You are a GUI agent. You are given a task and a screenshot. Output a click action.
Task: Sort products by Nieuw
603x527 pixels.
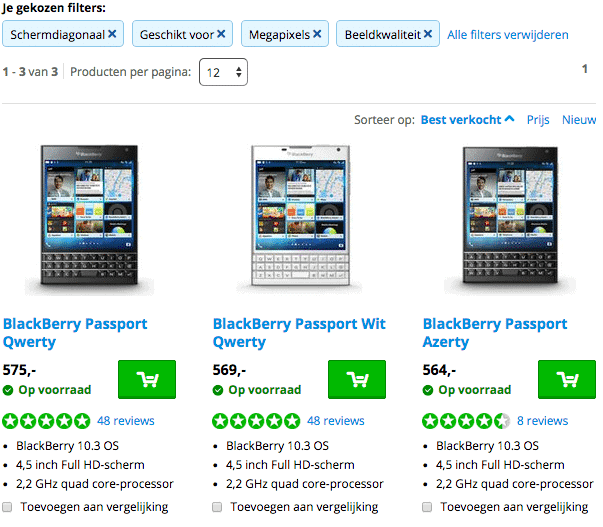(579, 120)
